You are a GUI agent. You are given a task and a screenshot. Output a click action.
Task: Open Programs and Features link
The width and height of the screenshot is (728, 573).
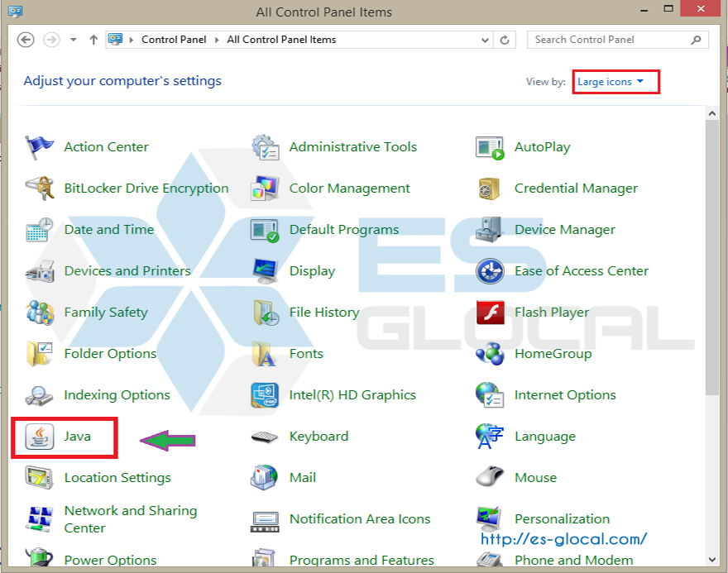pos(362,560)
